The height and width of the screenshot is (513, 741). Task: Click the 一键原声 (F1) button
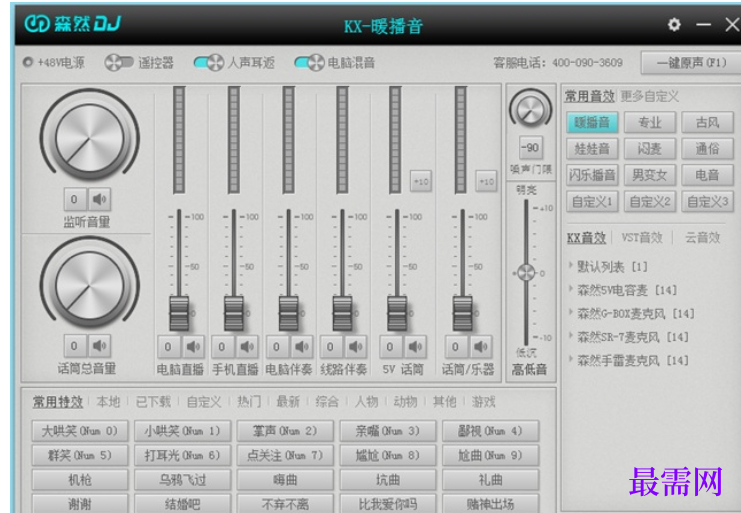click(x=691, y=63)
